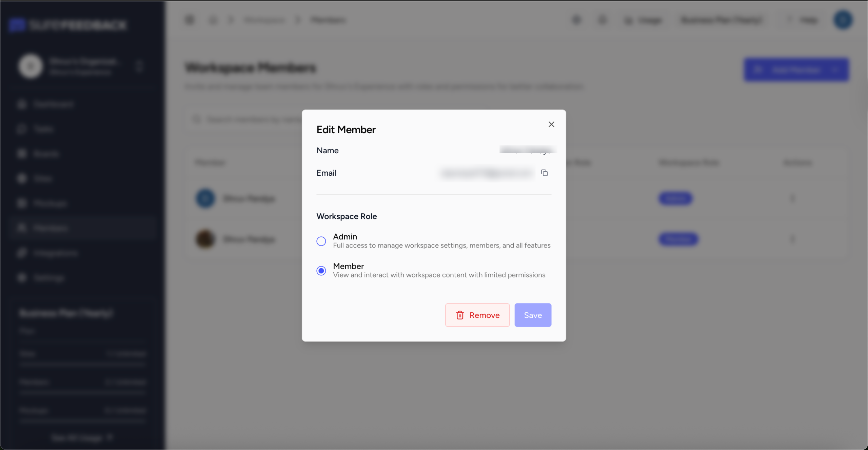Expand the organization switcher in sidebar
The width and height of the screenshot is (868, 450).
pos(139,66)
